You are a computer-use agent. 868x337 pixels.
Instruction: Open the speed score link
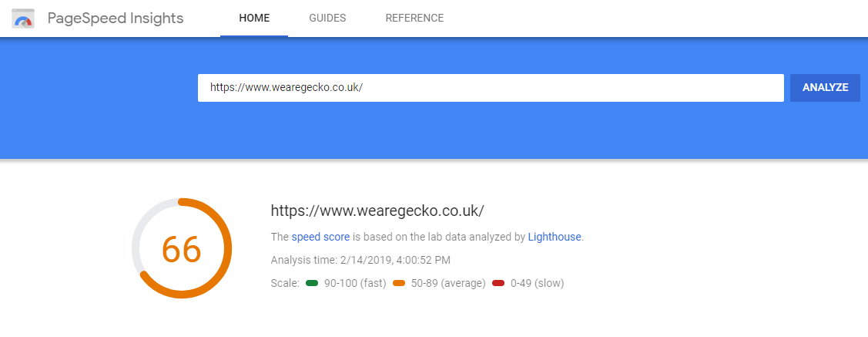click(x=320, y=238)
